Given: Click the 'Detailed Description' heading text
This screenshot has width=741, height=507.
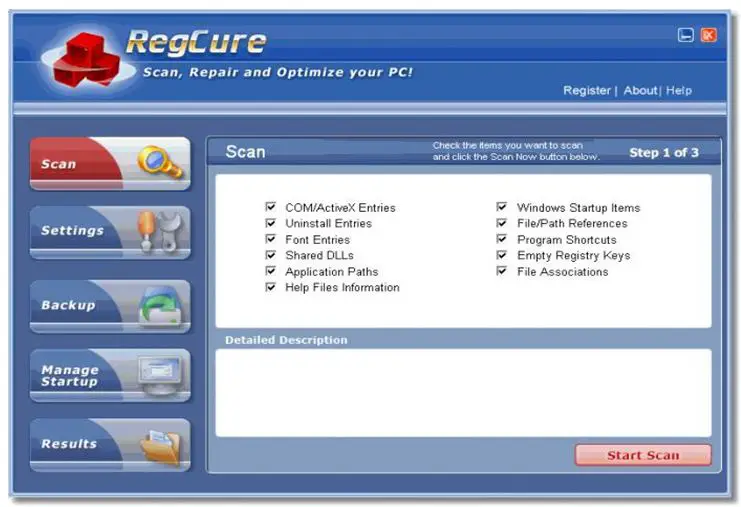Looking at the screenshot, I should (x=286, y=340).
